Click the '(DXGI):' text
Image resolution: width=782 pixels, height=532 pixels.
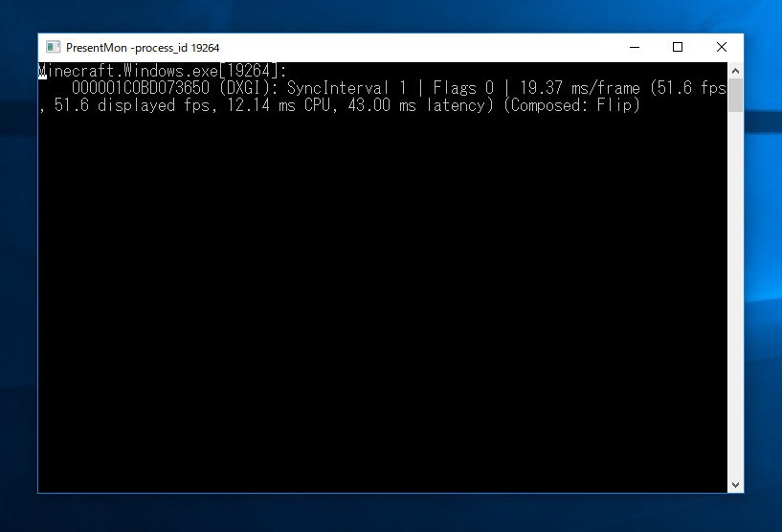coord(248,88)
